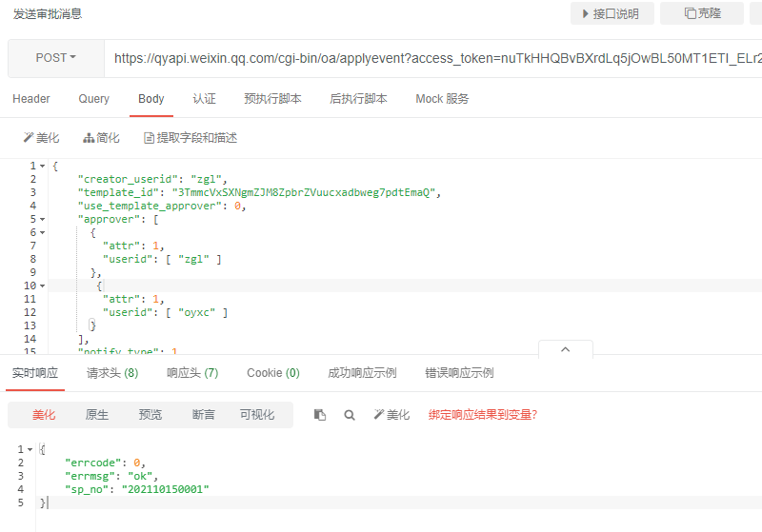
Task: Click the 发送审批消息 title text
Action: (48, 14)
